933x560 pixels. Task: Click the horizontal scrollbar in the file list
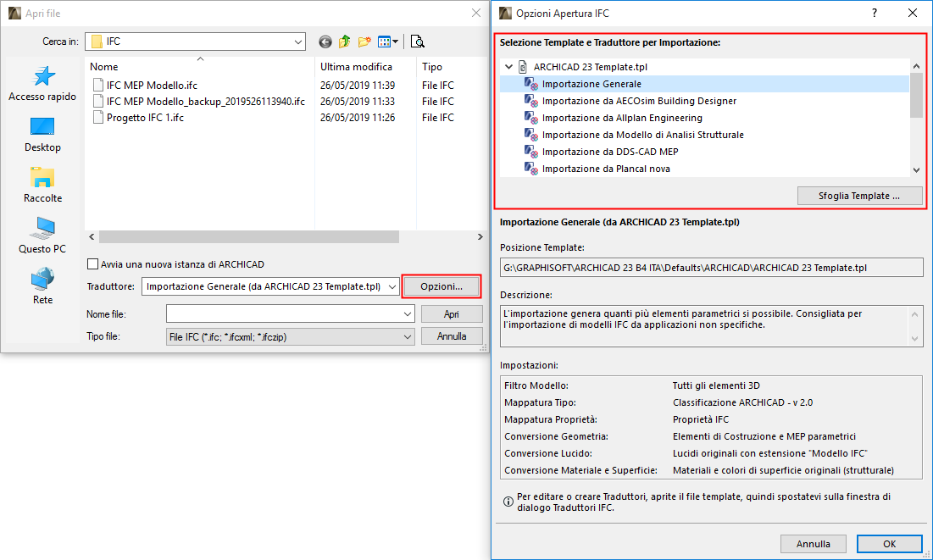(249, 237)
